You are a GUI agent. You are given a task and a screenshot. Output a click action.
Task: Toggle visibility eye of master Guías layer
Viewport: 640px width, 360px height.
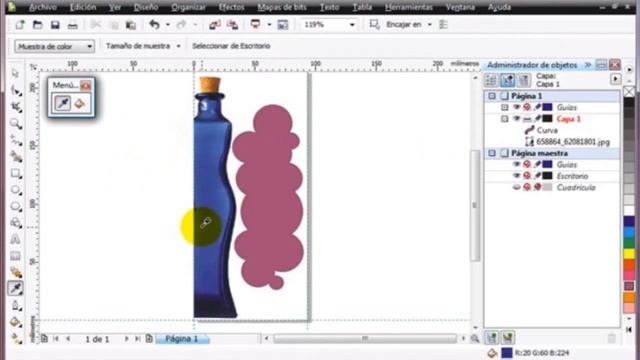click(516, 164)
